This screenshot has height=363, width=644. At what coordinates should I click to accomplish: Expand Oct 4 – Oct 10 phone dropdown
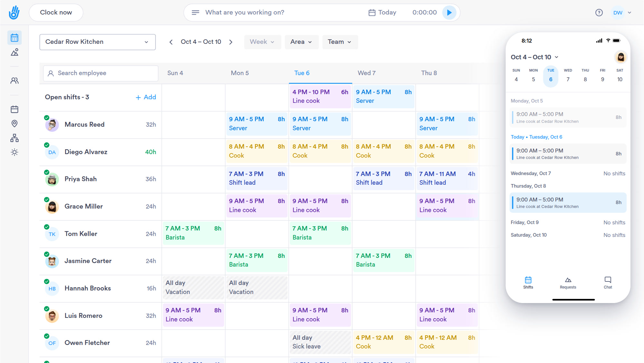[x=535, y=57]
